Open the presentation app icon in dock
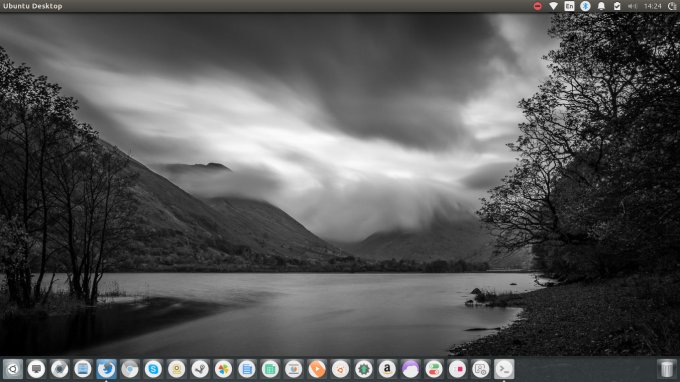The height and width of the screenshot is (382, 680). click(294, 369)
